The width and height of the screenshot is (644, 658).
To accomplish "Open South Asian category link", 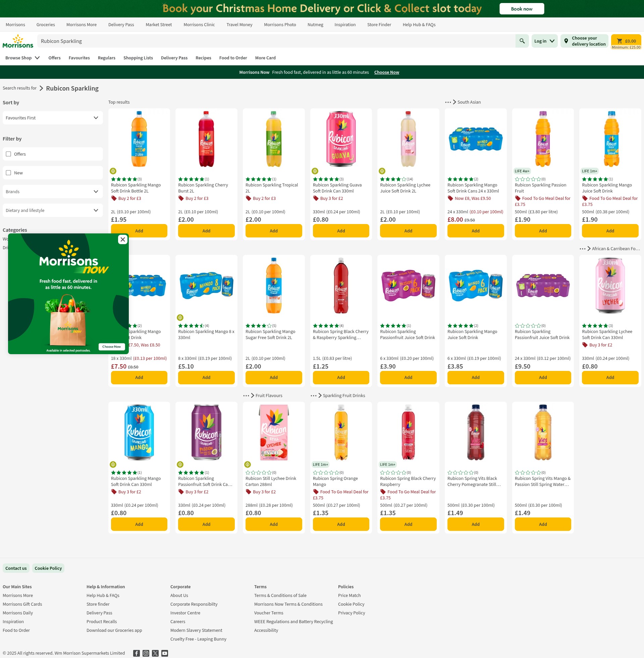I will click(x=469, y=102).
